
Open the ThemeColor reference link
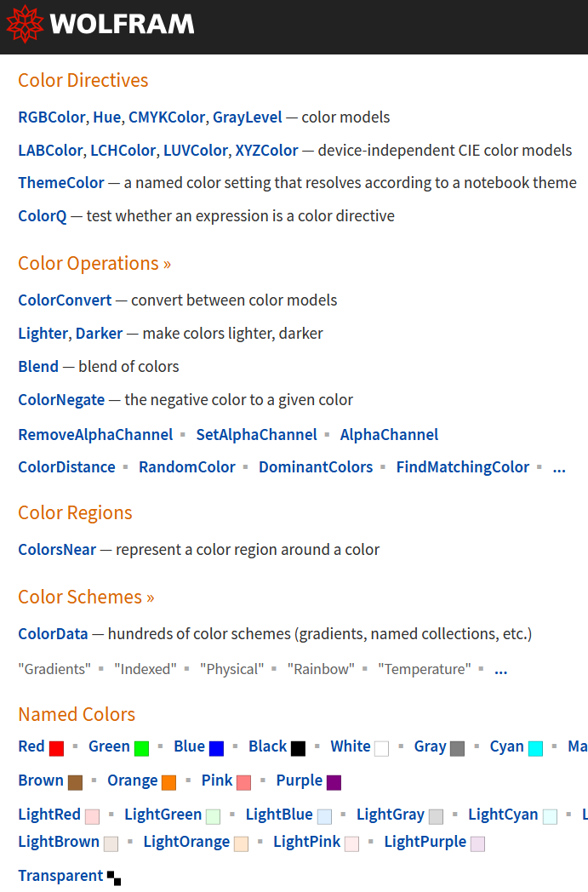click(x=61, y=183)
